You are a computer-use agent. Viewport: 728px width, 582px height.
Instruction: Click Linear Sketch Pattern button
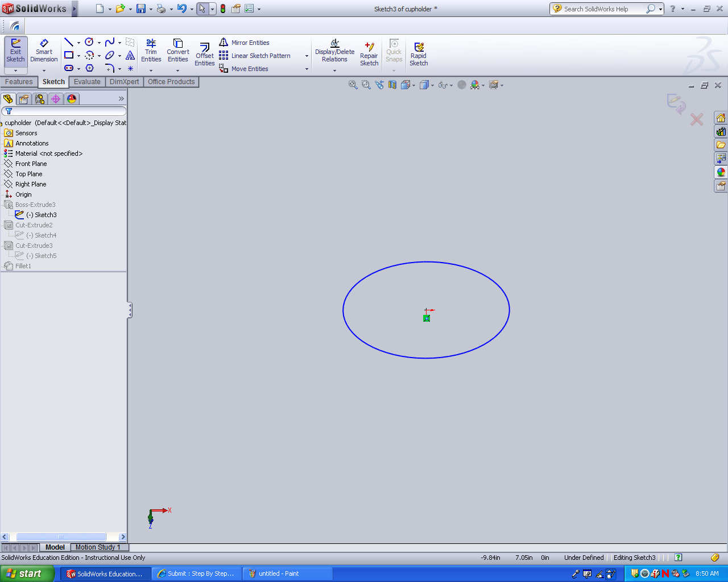coord(255,56)
